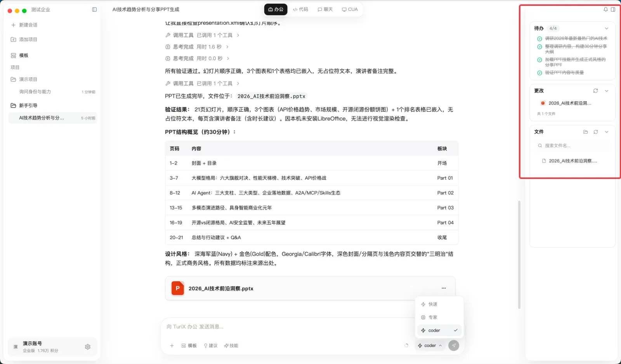Open file 2026_AI技术前沿洞察 in 文件 list

(x=569, y=161)
